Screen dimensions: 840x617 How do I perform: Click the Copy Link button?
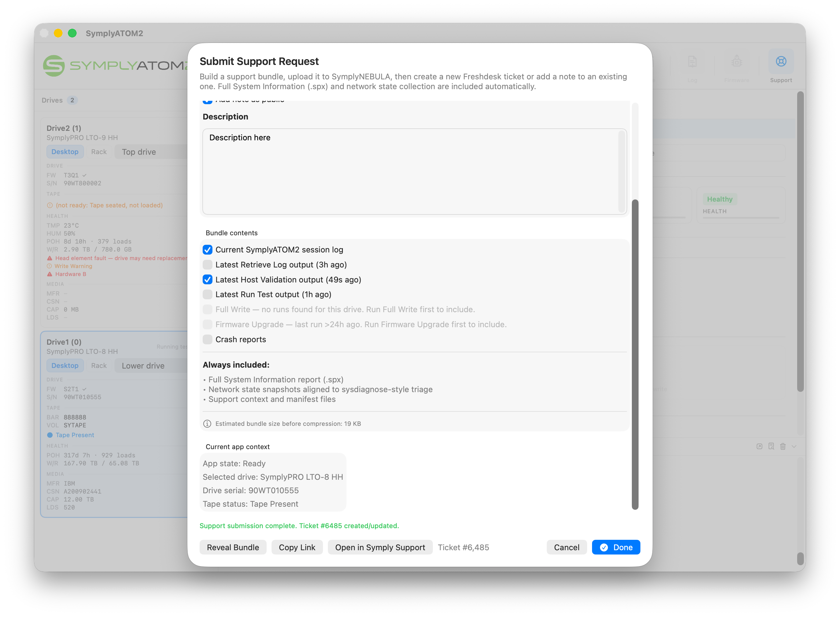tap(297, 547)
